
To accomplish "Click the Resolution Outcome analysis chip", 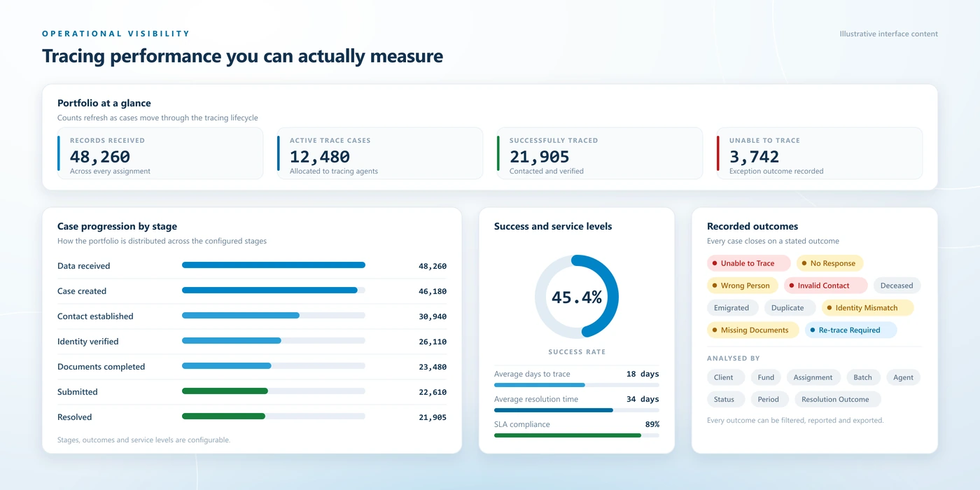I will (x=837, y=400).
